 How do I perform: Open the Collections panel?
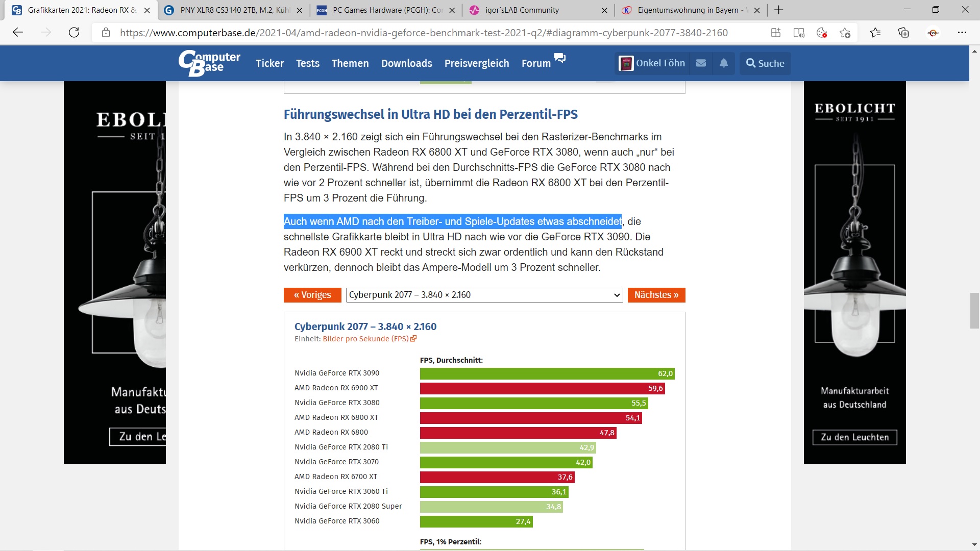pyautogui.click(x=903, y=33)
